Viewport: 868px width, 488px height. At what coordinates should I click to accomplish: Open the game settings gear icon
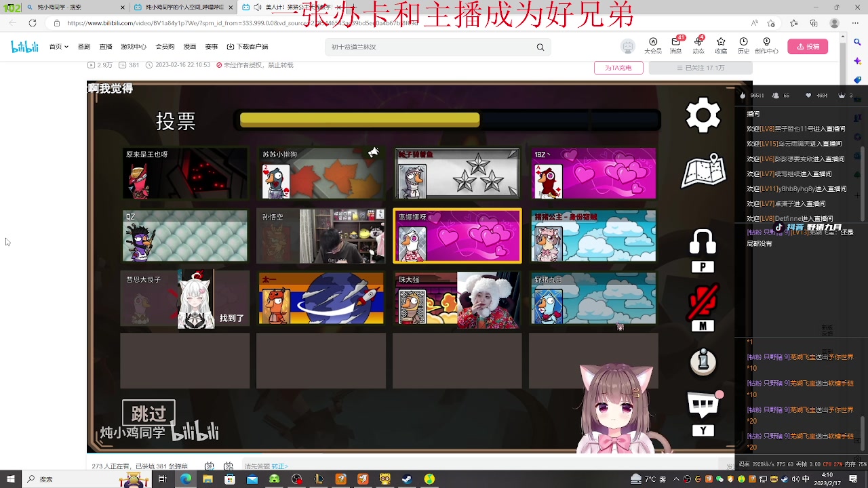coord(703,115)
